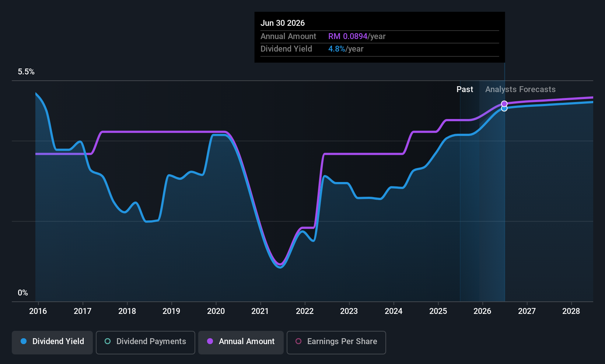Click the 2027 x-axis year label

click(527, 311)
